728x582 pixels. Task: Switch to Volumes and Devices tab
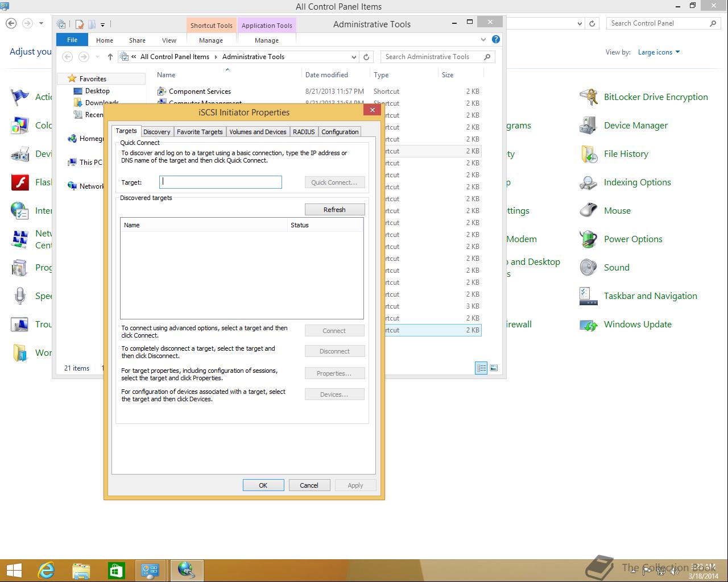tap(258, 132)
